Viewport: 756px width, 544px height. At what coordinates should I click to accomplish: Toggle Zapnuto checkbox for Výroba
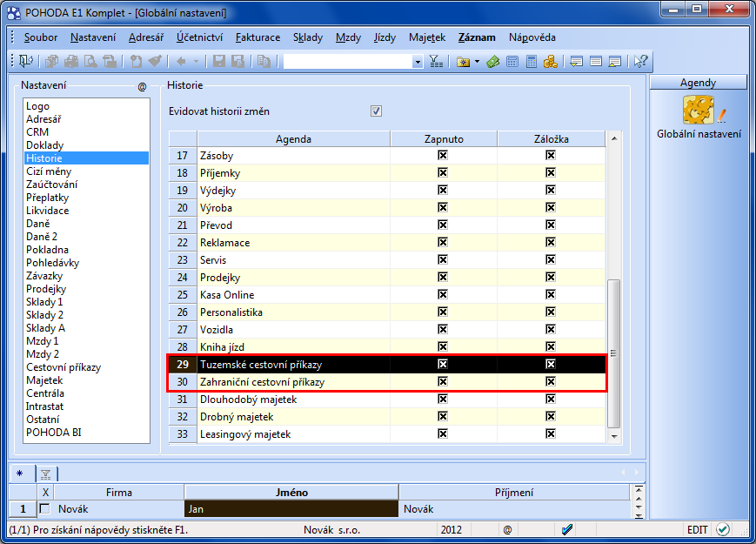pos(443,207)
